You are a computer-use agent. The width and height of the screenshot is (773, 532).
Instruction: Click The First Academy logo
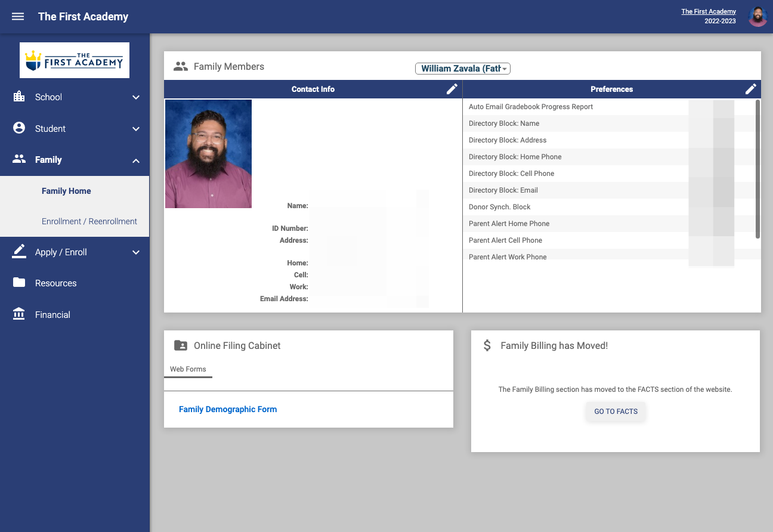click(x=75, y=60)
